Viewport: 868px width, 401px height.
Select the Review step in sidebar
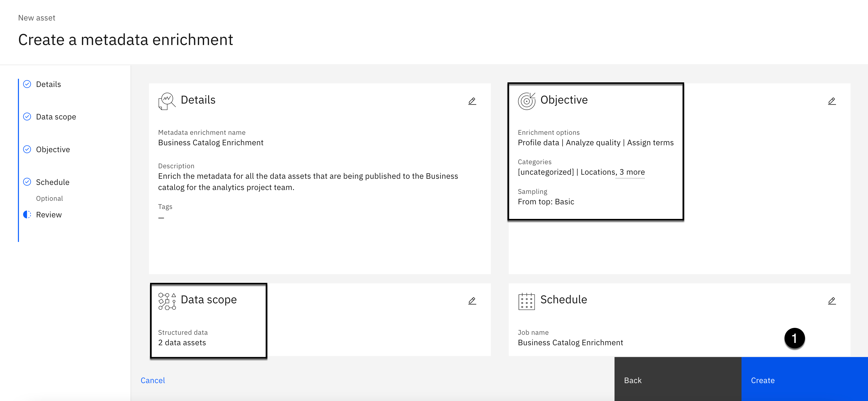tap(49, 215)
